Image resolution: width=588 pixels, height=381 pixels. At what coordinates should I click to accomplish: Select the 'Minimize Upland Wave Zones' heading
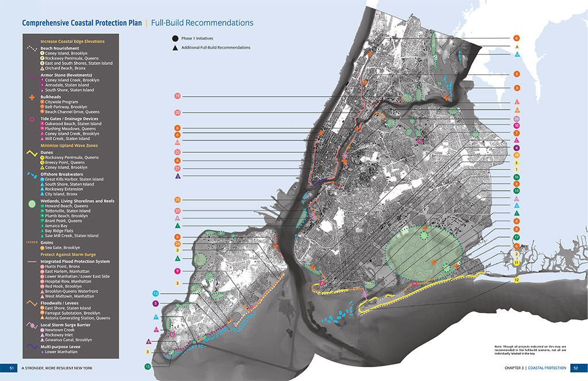click(69, 145)
